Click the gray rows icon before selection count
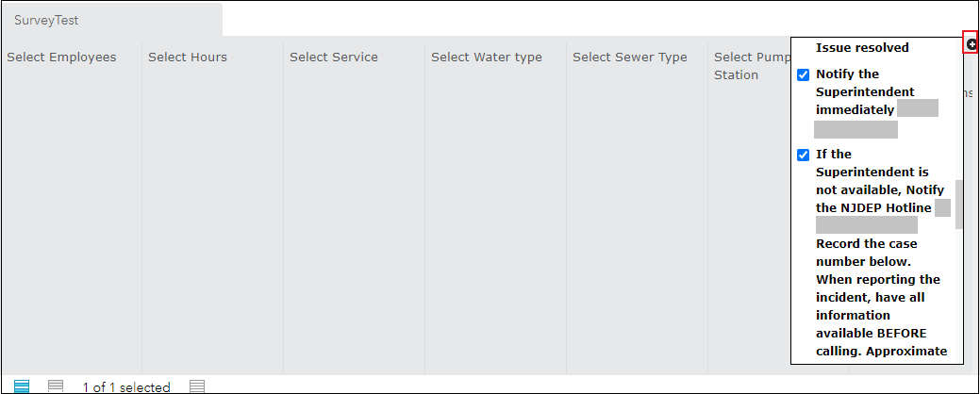Screen dimensions: 980x394 coord(56,386)
